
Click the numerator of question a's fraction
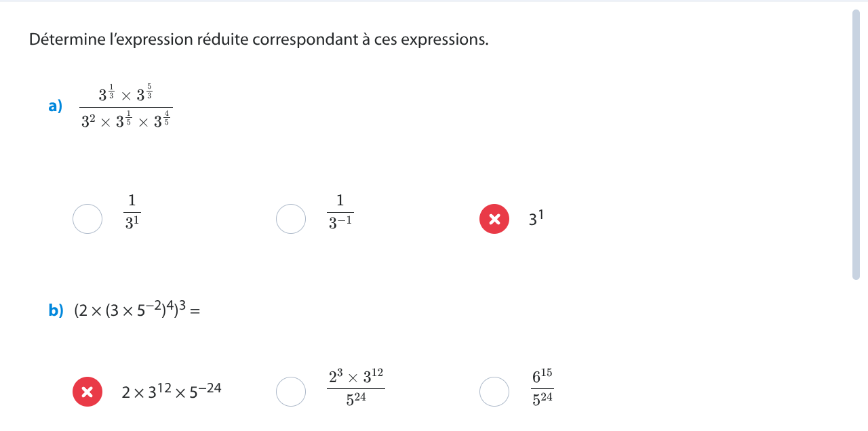pyautogui.click(x=125, y=94)
